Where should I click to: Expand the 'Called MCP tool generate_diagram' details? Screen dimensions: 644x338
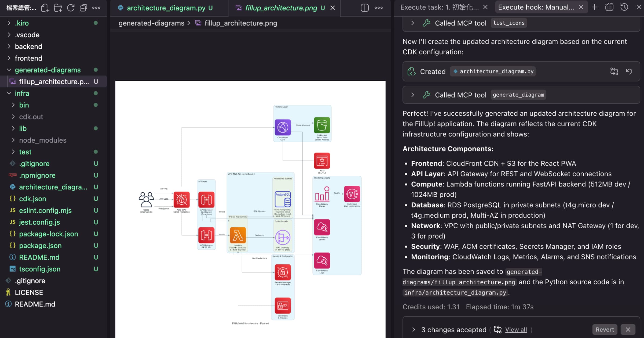(412, 95)
